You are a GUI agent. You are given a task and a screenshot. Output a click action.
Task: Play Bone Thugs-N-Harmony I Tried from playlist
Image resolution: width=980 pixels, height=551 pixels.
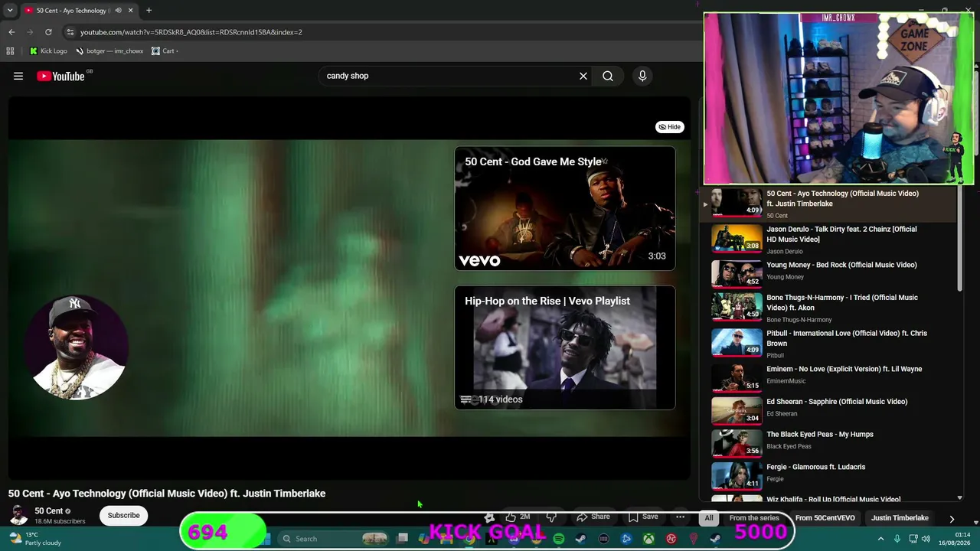pos(827,308)
